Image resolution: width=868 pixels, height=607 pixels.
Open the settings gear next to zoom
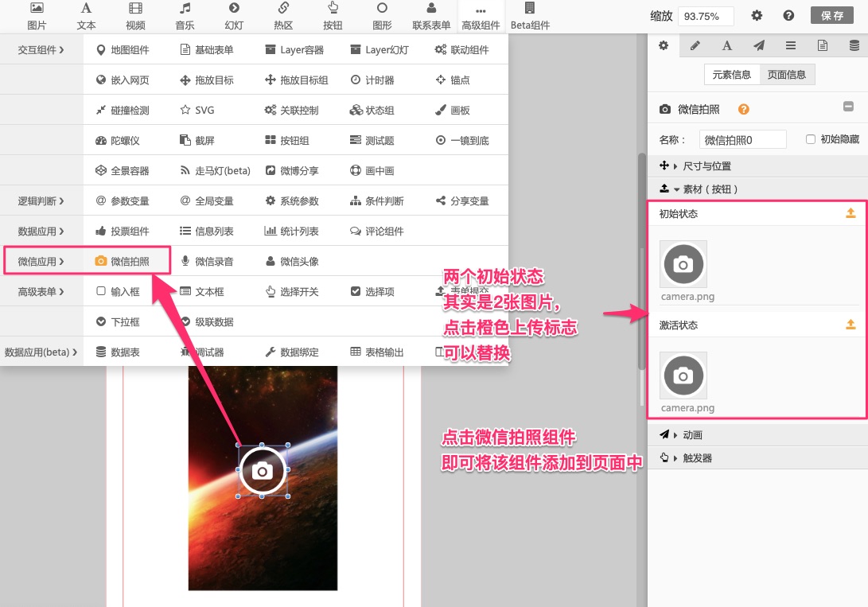pos(757,16)
